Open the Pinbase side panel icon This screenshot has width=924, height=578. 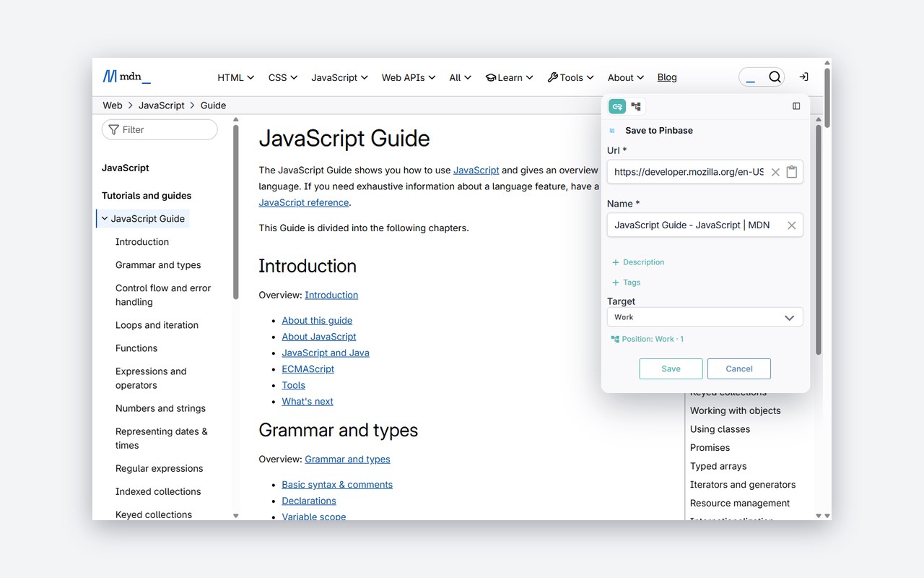point(796,106)
